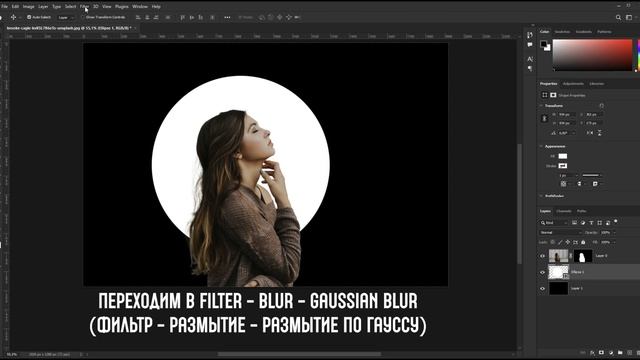Switch to the Patterns tab
Image resolution: width=640 pixels, height=360 pixels.
click(x=604, y=32)
